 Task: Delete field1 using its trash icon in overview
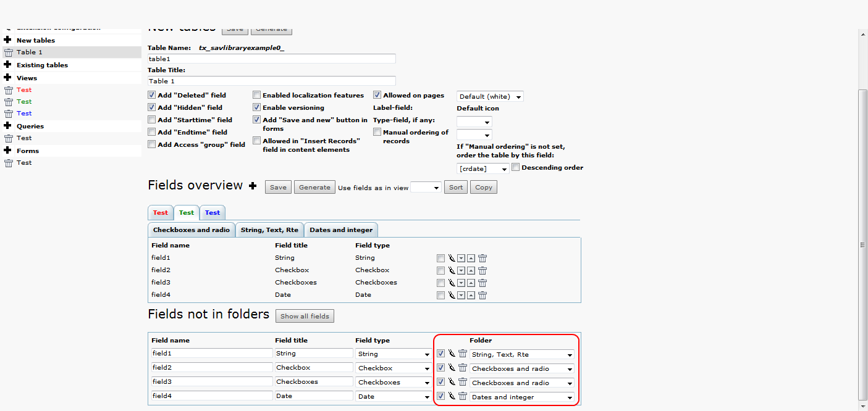tap(482, 259)
